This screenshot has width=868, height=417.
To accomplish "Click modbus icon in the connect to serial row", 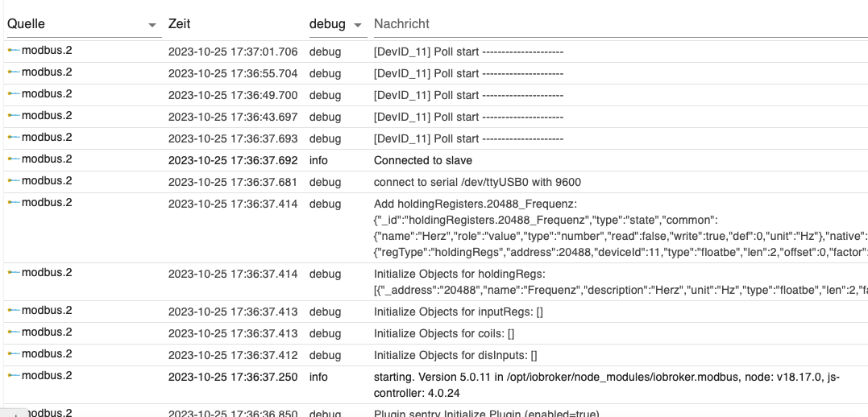I will 14,181.
